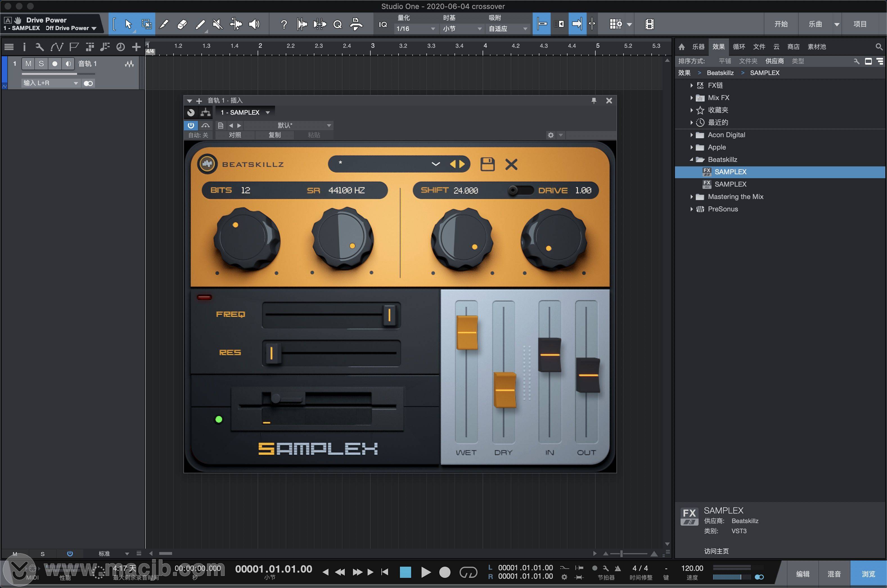This screenshot has width=887, height=588.
Task: Select the Bend tool
Action: coord(236,24)
